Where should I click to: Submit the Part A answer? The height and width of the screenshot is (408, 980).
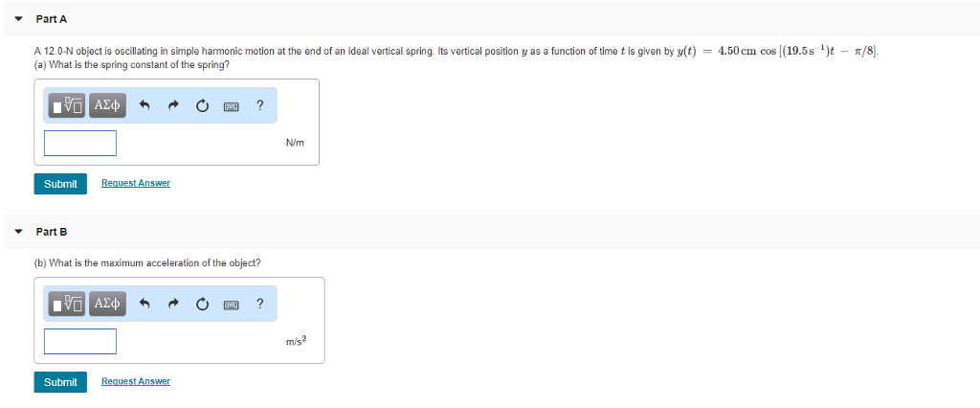[x=60, y=184]
